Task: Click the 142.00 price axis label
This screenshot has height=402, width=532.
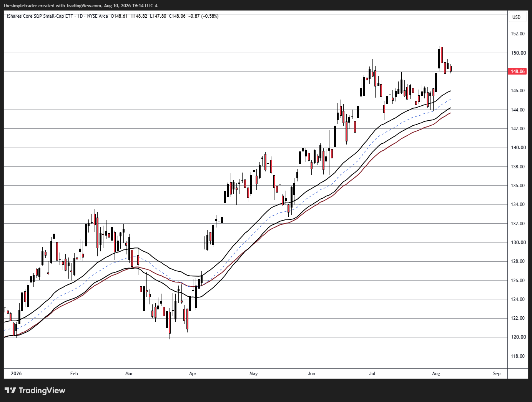Action: point(518,129)
